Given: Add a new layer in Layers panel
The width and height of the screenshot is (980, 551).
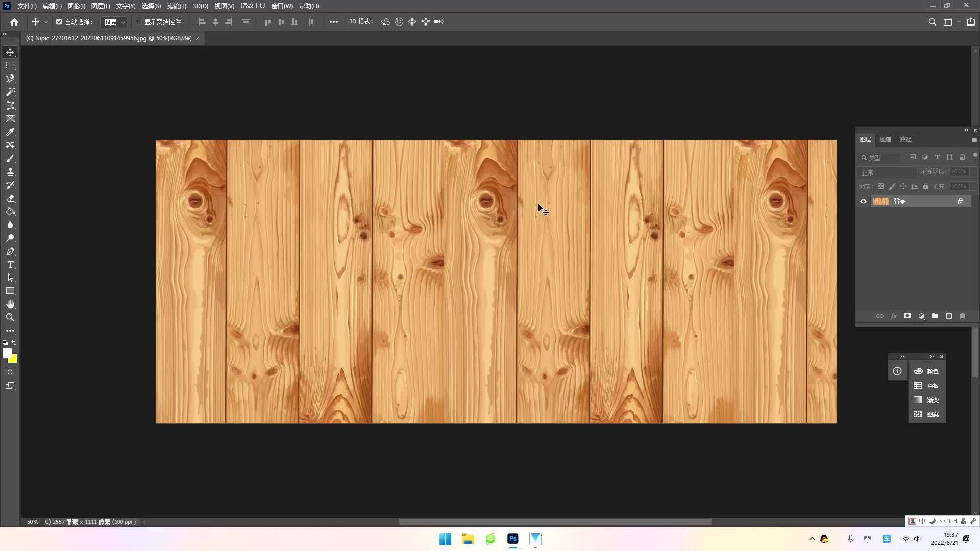Looking at the screenshot, I should 949,316.
